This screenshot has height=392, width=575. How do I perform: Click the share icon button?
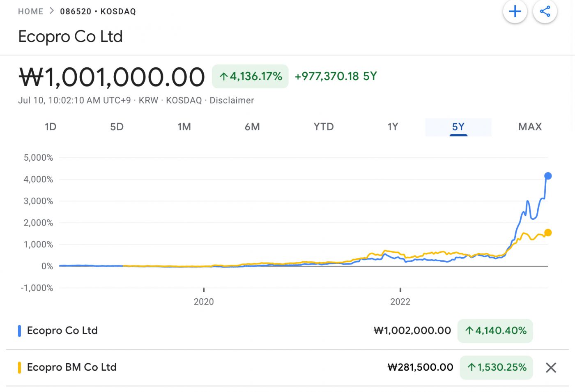[545, 12]
